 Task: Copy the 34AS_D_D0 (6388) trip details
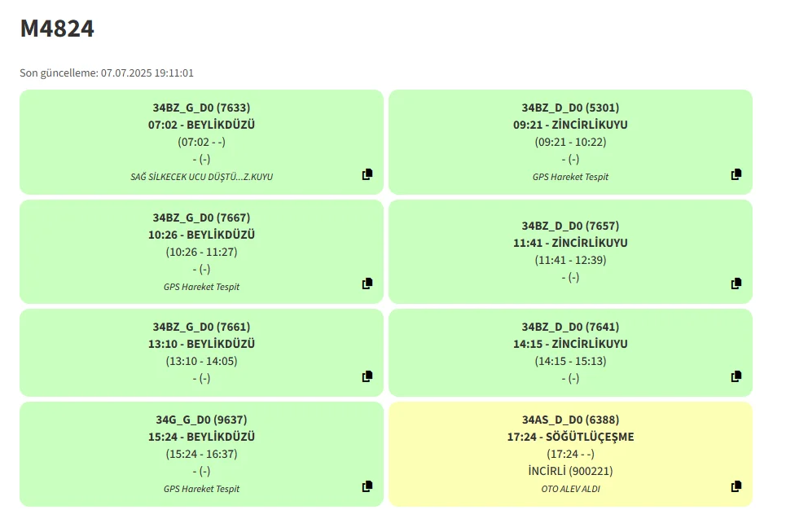pyautogui.click(x=736, y=486)
